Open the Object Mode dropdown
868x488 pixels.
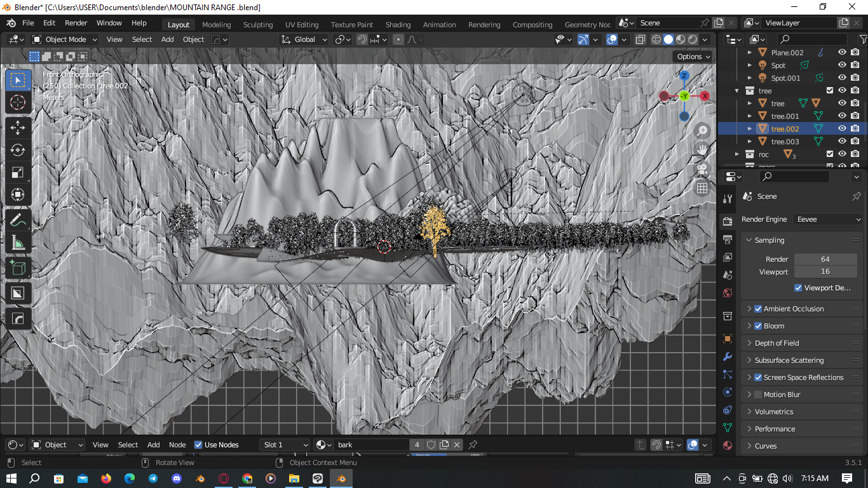click(65, 39)
